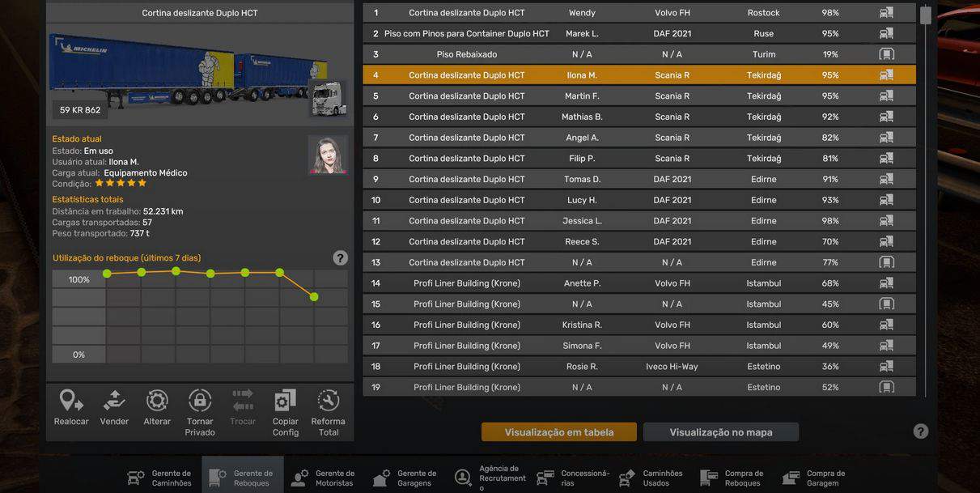Switch to Visualização em tabela view
This screenshot has height=493, width=980.
558,432
